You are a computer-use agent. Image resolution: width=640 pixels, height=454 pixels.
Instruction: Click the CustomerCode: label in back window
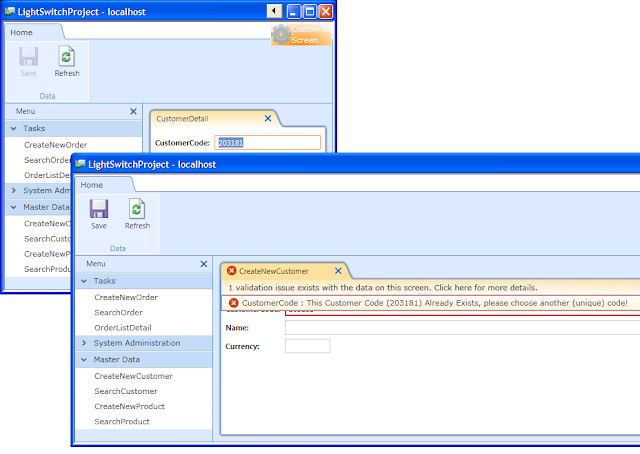182,143
